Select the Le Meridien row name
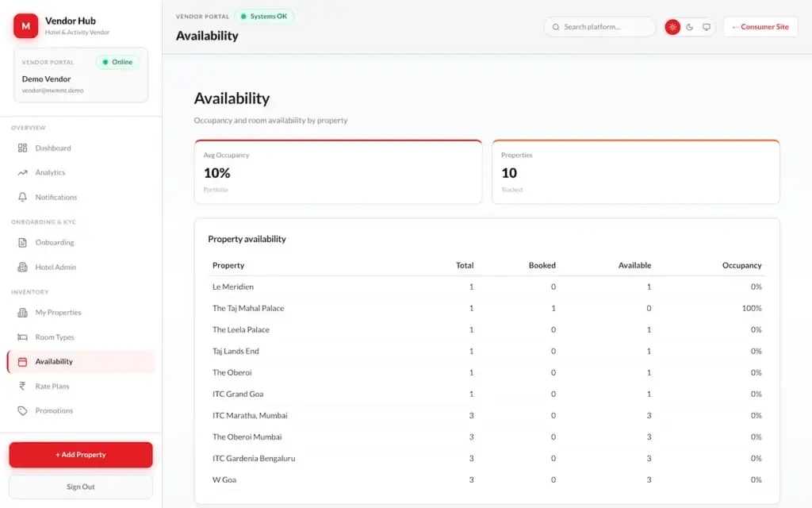Viewport: 812px width, 508px height. (233, 287)
